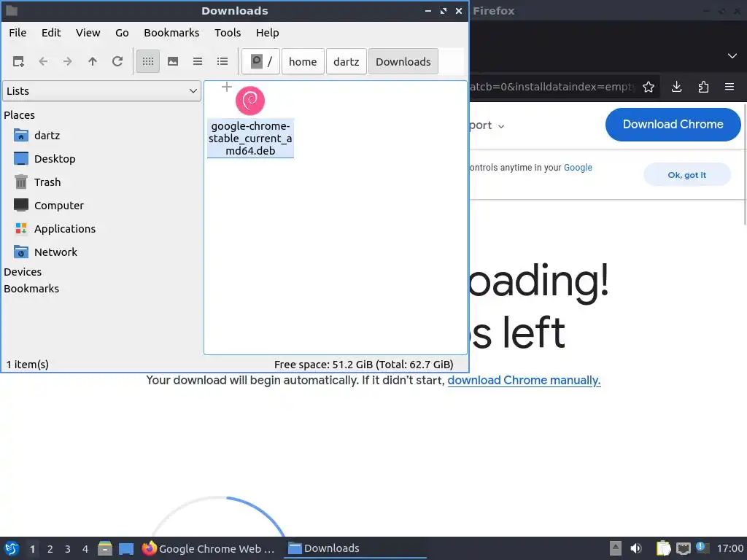The width and height of the screenshot is (747, 560).
Task: Open the Tools menu
Action: 228,33
